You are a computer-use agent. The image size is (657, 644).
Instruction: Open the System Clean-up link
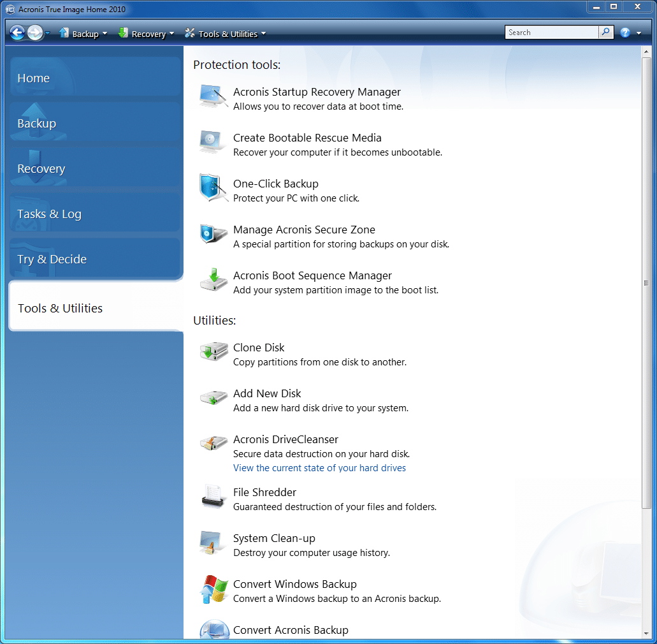[274, 538]
